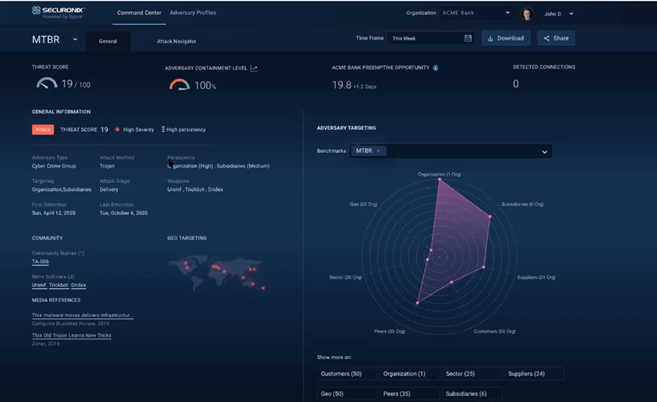Click the threat score gauge
Screen dimensions: 657x402
point(46,85)
